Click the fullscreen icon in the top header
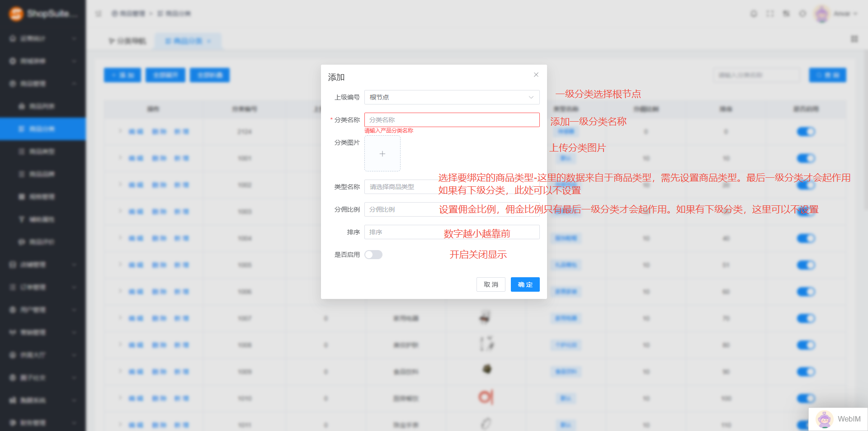 pyautogui.click(x=770, y=14)
